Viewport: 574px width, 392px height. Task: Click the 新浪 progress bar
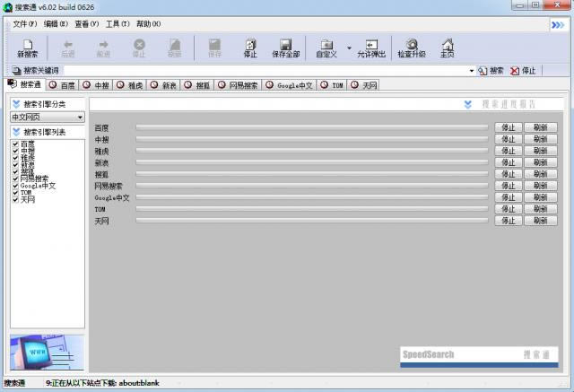click(312, 162)
